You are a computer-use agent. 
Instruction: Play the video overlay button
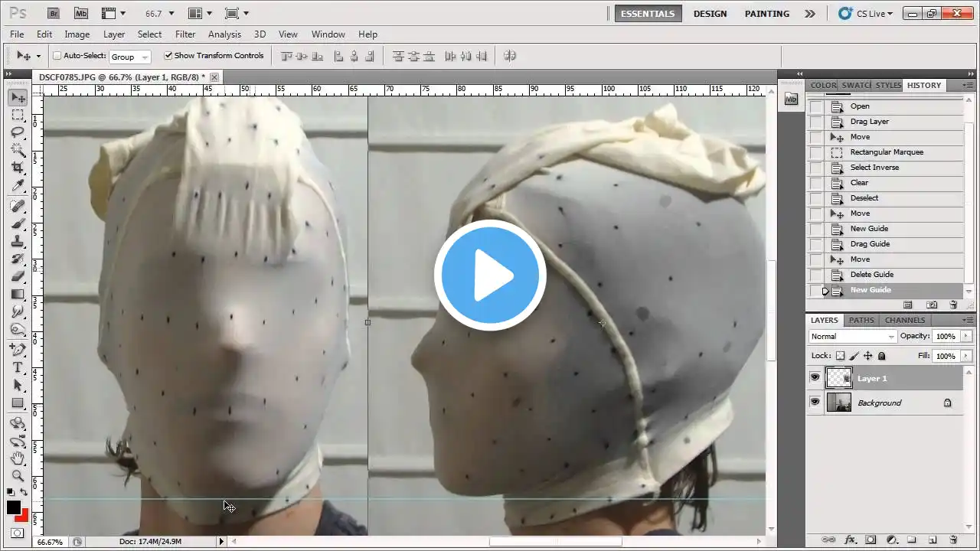pyautogui.click(x=490, y=275)
